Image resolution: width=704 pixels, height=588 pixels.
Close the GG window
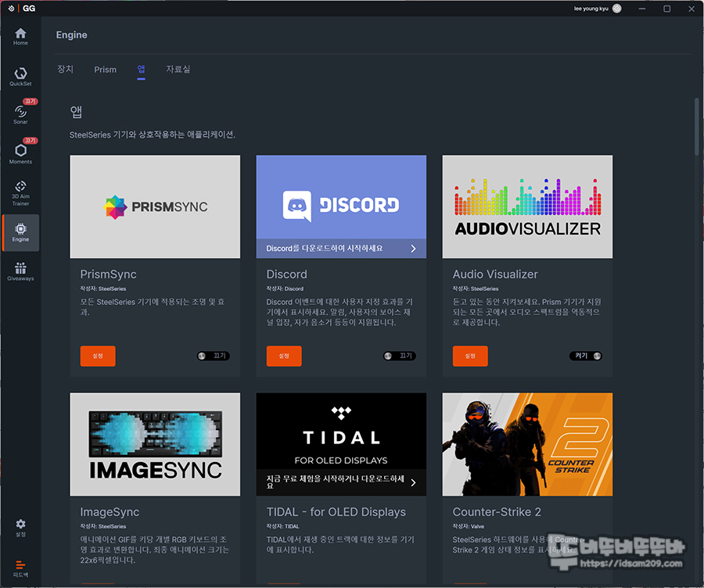tap(691, 9)
